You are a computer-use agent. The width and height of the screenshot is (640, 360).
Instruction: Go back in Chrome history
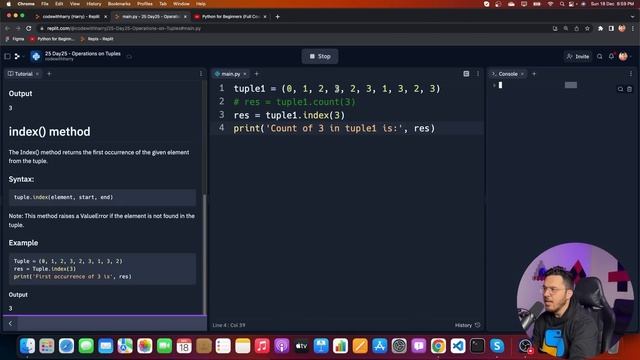click(7, 28)
